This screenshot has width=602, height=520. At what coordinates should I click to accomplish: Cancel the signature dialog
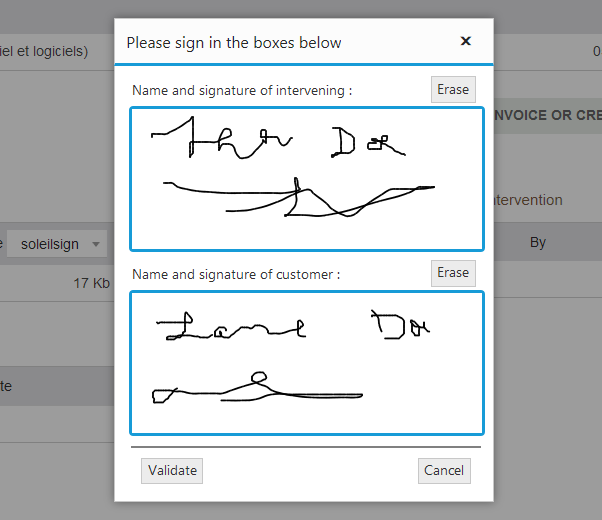[443, 471]
